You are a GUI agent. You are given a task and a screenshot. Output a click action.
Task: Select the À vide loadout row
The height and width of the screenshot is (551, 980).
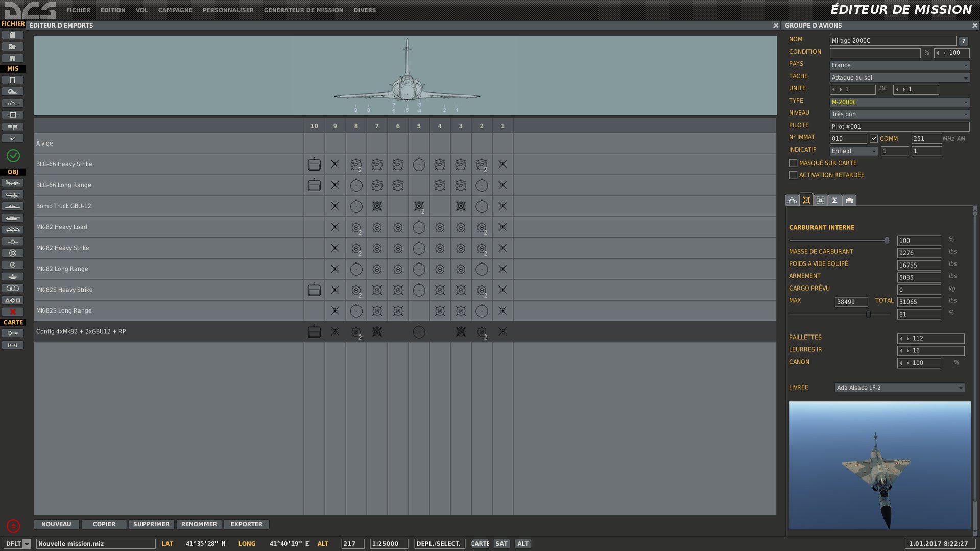tap(405, 143)
